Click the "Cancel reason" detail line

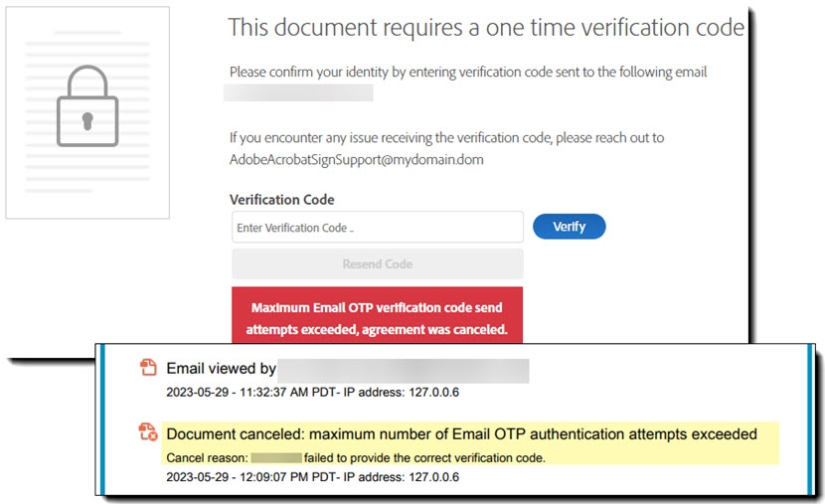tap(356, 456)
